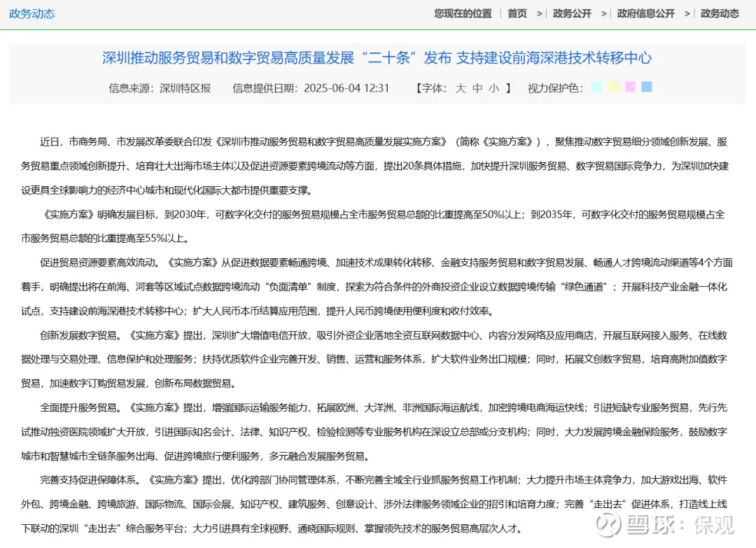Click the 政务动态 section heading
Screen dimensions: 756x548
(31, 13)
